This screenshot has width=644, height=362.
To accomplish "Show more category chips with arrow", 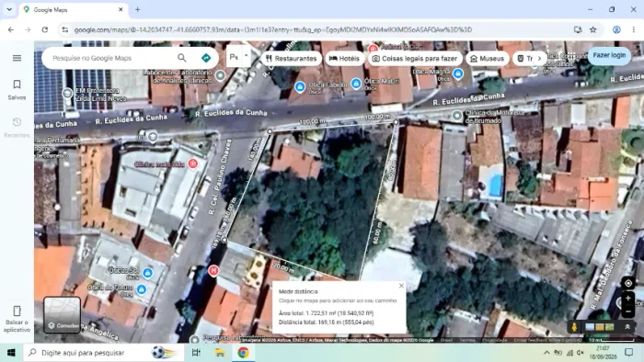I will [x=540, y=59].
